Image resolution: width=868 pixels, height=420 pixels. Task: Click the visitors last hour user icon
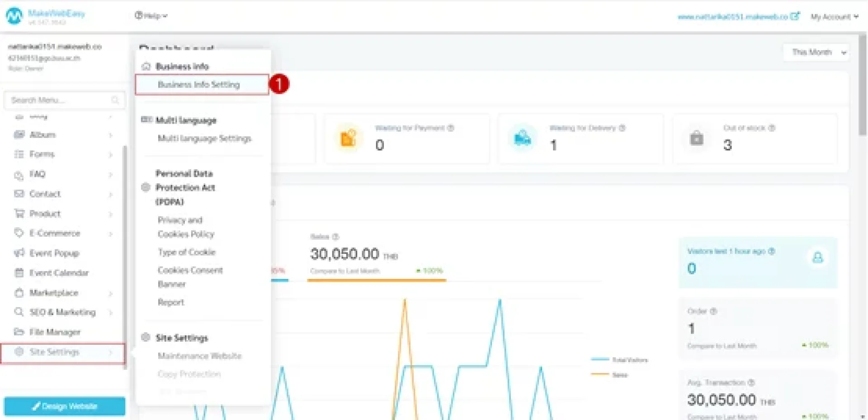(x=817, y=258)
